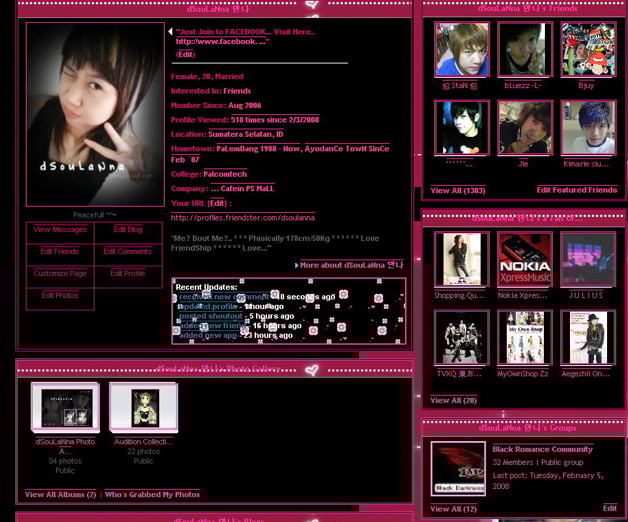Choose Edit Photos in profile menu

point(60,296)
